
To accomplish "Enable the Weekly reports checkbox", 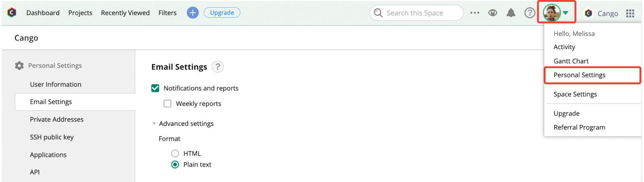I will [x=167, y=104].
